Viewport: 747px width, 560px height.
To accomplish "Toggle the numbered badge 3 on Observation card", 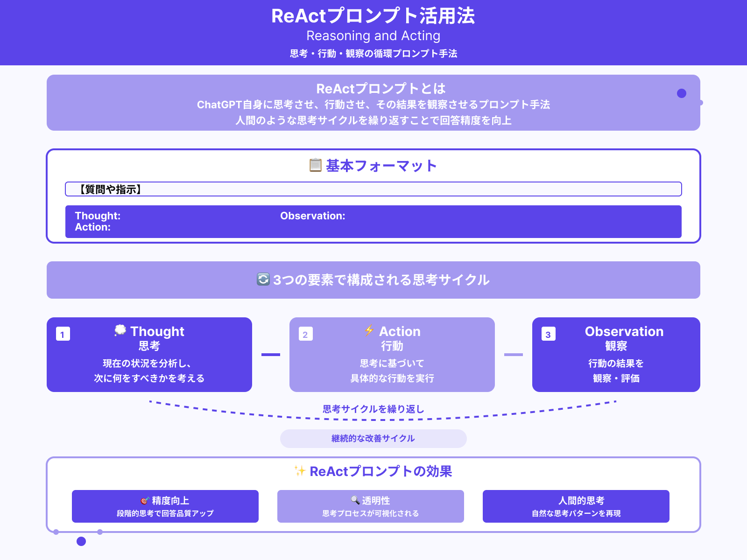I will click(x=548, y=334).
